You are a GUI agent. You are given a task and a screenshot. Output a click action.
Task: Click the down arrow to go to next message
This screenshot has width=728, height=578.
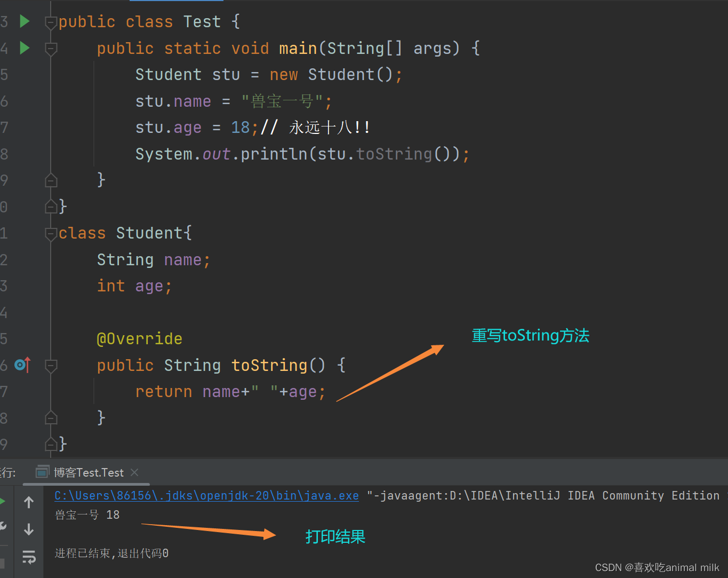click(29, 529)
